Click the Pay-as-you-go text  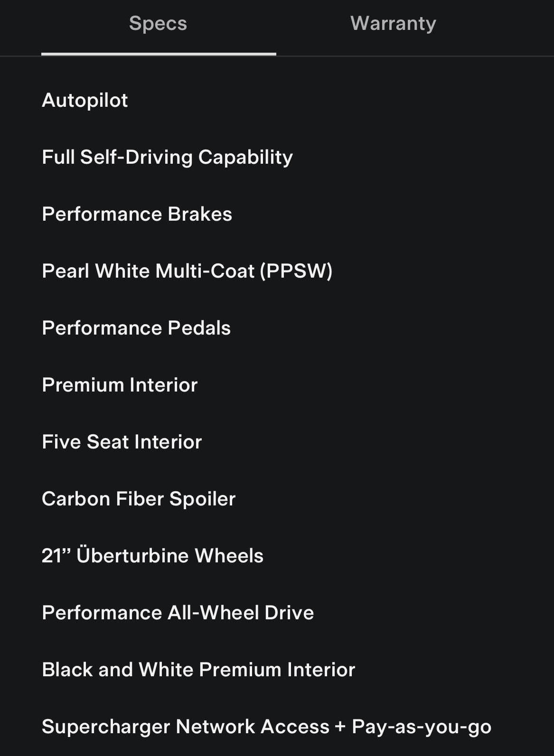[422, 727]
